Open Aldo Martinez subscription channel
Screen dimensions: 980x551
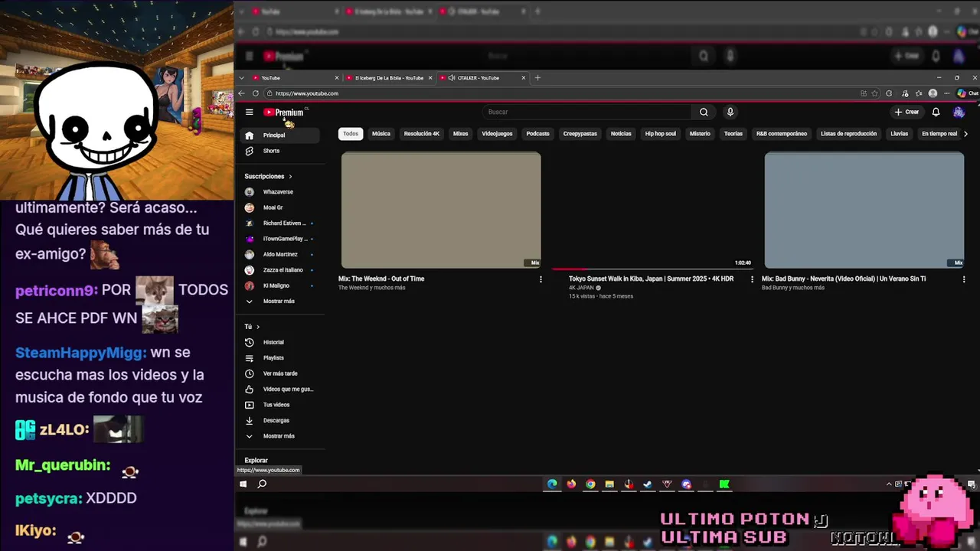point(280,254)
